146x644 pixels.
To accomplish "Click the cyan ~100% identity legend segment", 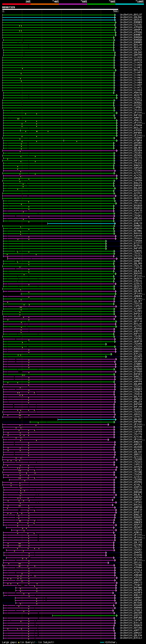I will [x=130, y=4].
